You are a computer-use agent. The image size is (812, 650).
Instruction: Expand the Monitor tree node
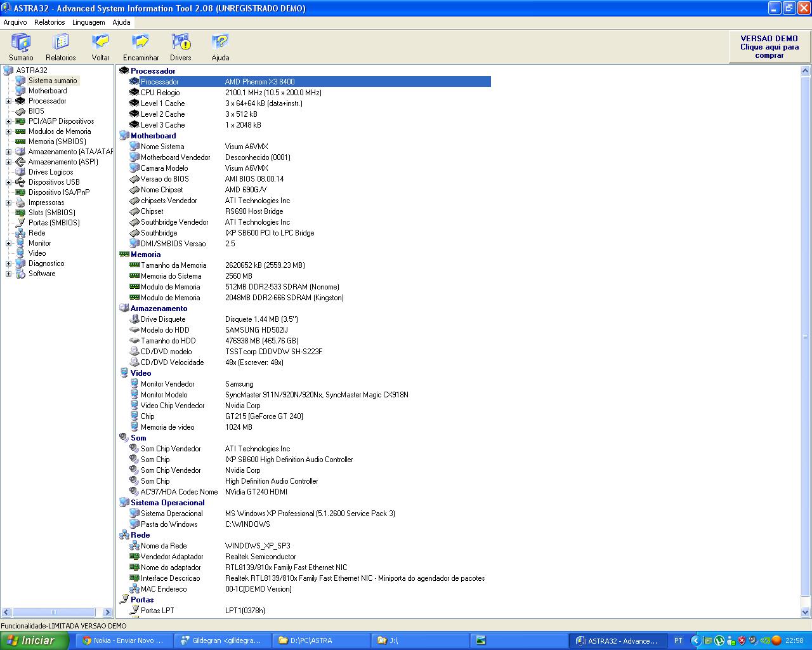9,243
